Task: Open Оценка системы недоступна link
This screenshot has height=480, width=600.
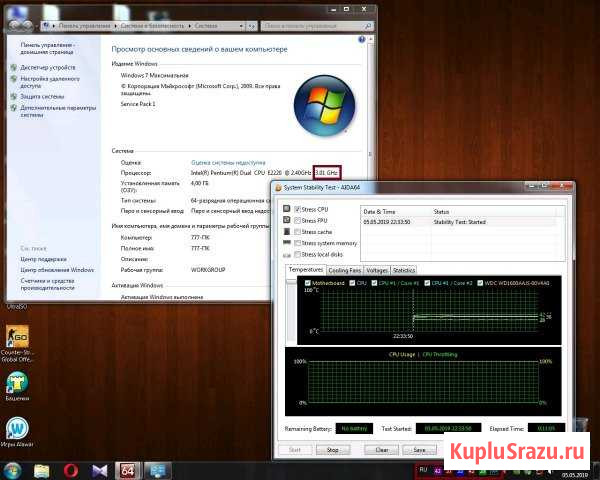Action: click(x=228, y=163)
